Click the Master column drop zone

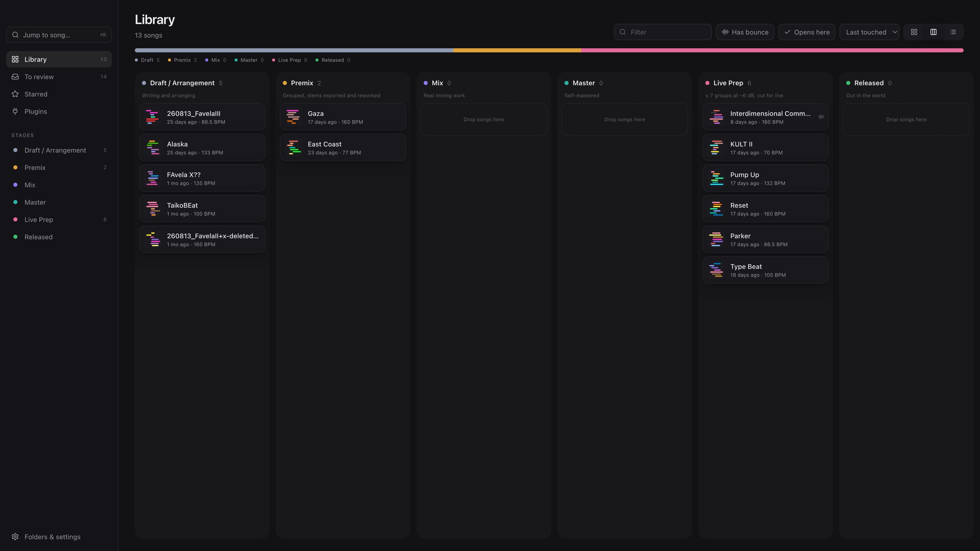pyautogui.click(x=624, y=119)
